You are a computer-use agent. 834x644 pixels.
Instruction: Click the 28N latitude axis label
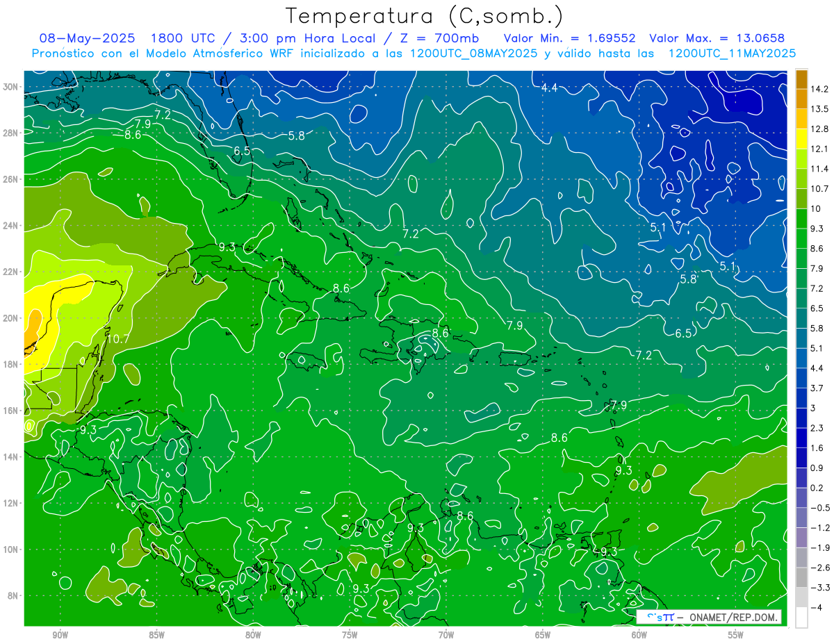tap(10, 133)
